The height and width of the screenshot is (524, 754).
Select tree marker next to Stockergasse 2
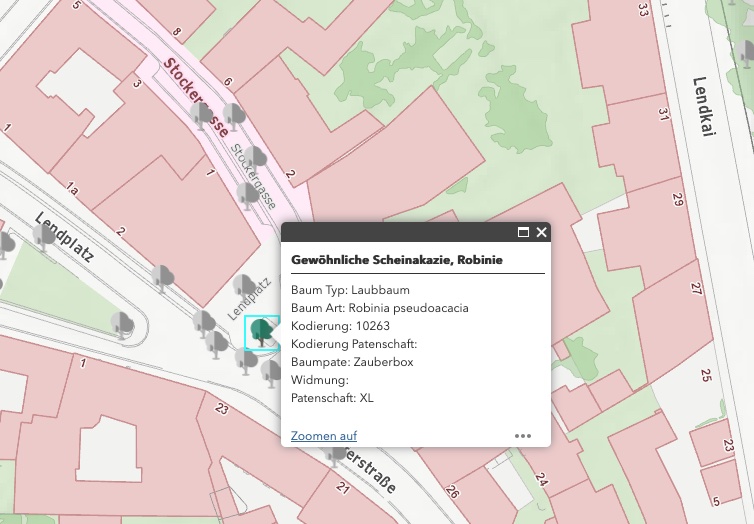click(255, 158)
